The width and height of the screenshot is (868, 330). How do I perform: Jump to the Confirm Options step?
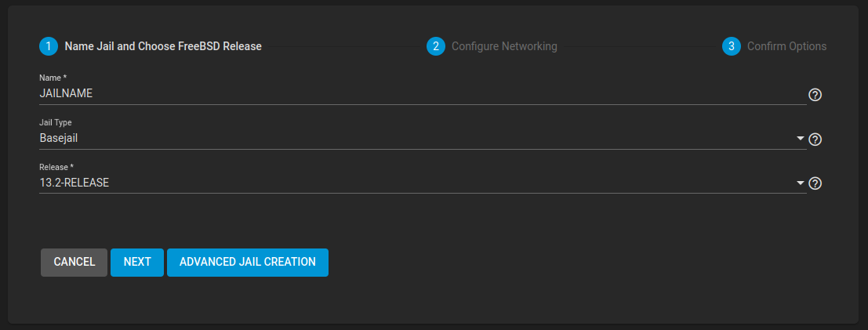coord(786,46)
